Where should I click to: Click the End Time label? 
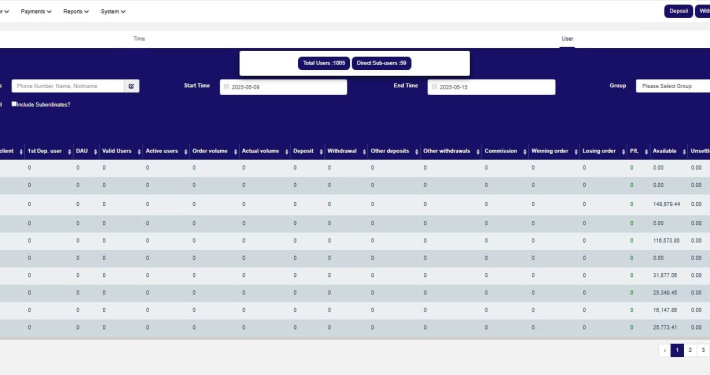pyautogui.click(x=406, y=86)
